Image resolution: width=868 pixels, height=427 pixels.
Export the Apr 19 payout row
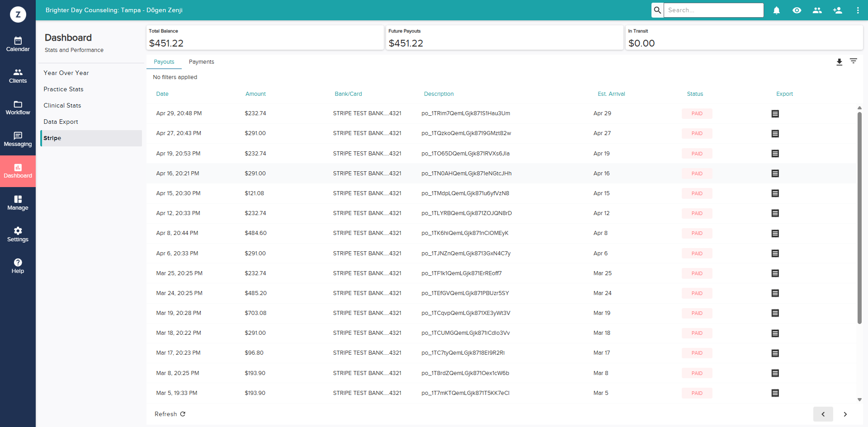pyautogui.click(x=775, y=154)
